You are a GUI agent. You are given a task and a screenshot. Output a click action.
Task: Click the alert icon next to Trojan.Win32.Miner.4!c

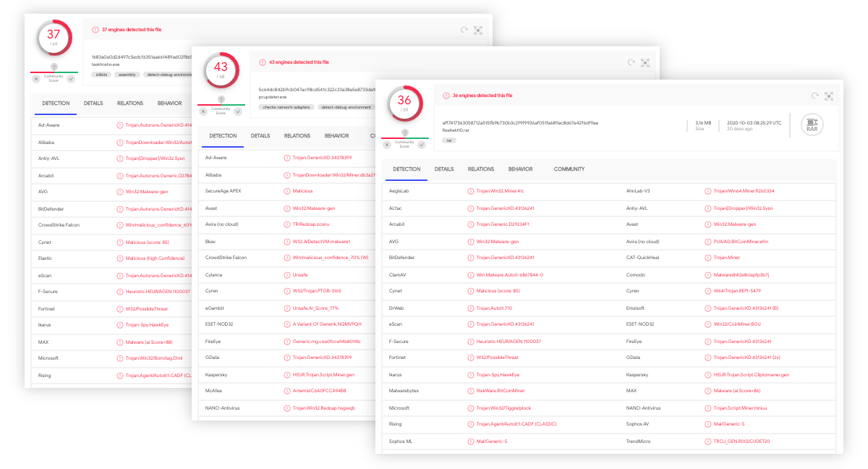coord(471,191)
